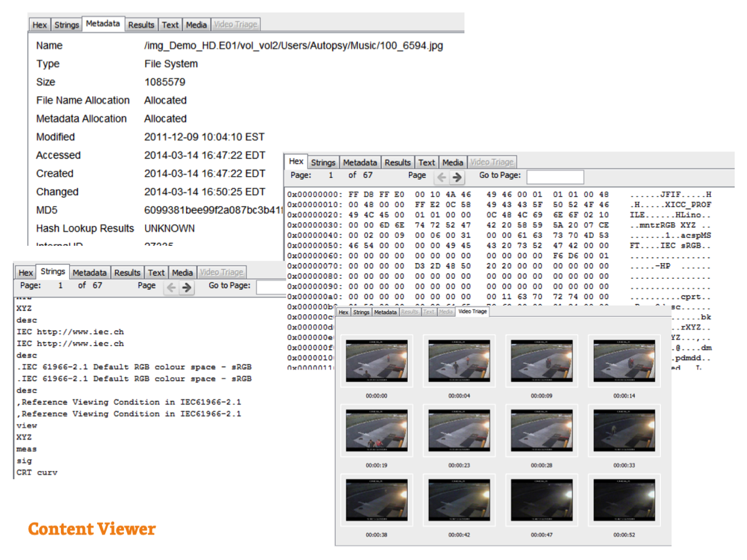Select Text tab in the Strings output panel

click(156, 273)
